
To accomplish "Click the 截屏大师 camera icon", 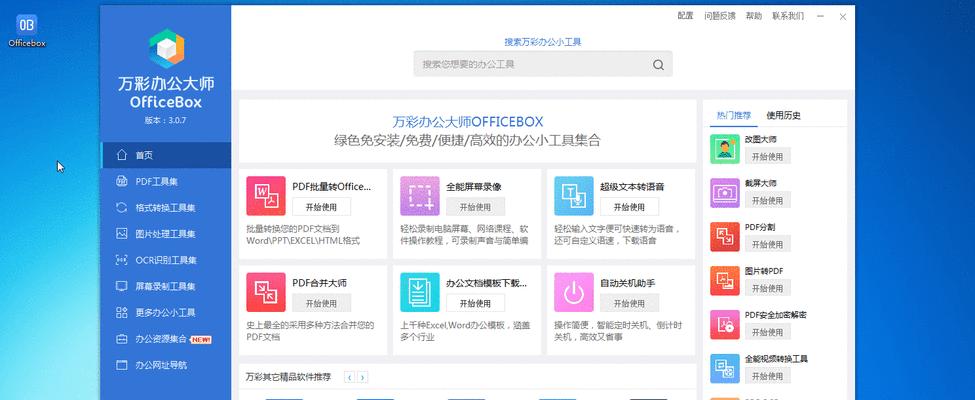I will point(725,193).
